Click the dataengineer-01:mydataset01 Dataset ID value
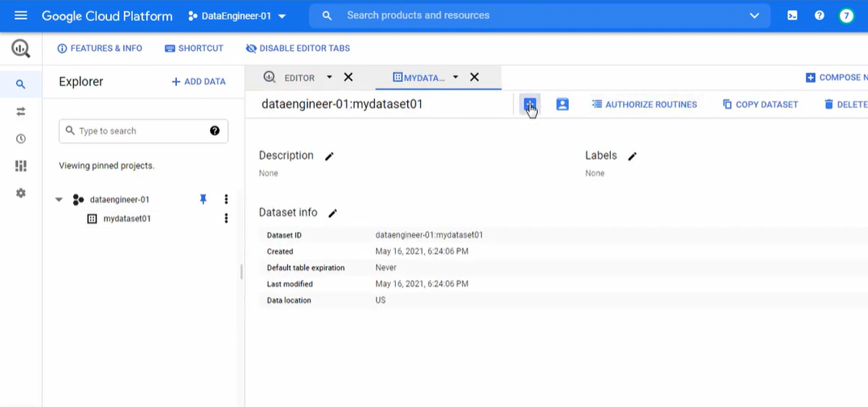Viewport: 868px width, 407px height. pyautogui.click(x=429, y=235)
